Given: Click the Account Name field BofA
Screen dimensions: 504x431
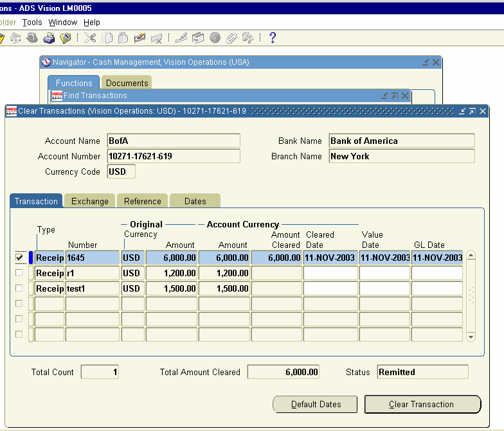Looking at the screenshot, I should [174, 141].
